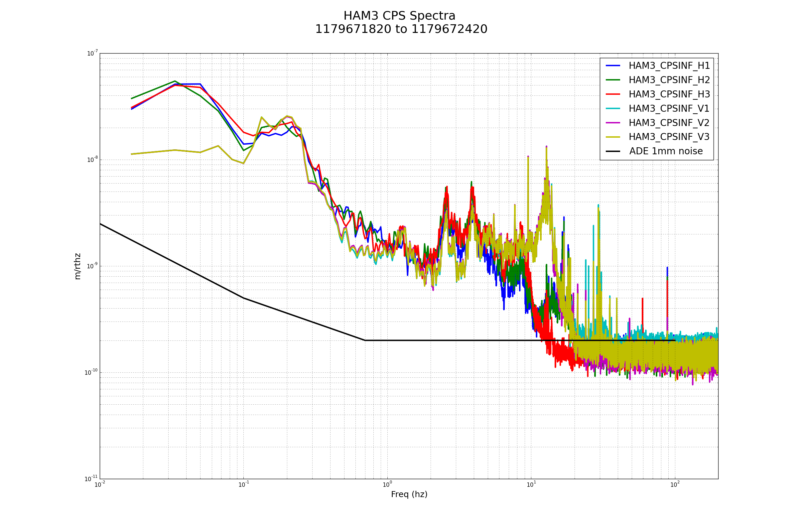The image size is (798, 532).
Task: Select the HAM3_CPSINF_V3 legend label
Action: (x=669, y=137)
